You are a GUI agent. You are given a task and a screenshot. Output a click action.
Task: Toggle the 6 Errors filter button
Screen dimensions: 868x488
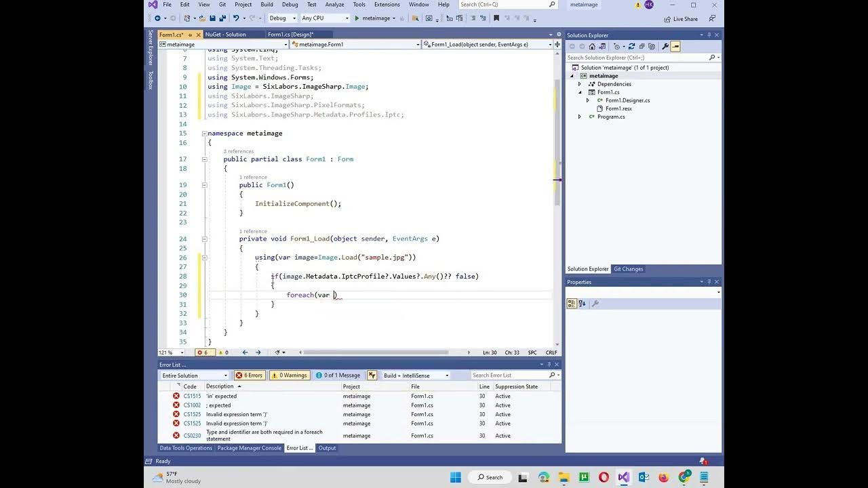click(x=249, y=375)
